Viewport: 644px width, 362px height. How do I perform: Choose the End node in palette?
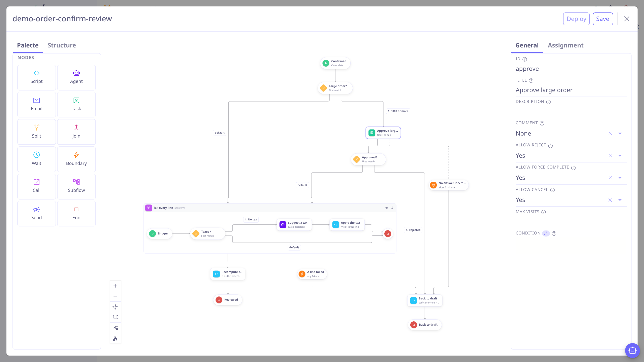pos(76,213)
